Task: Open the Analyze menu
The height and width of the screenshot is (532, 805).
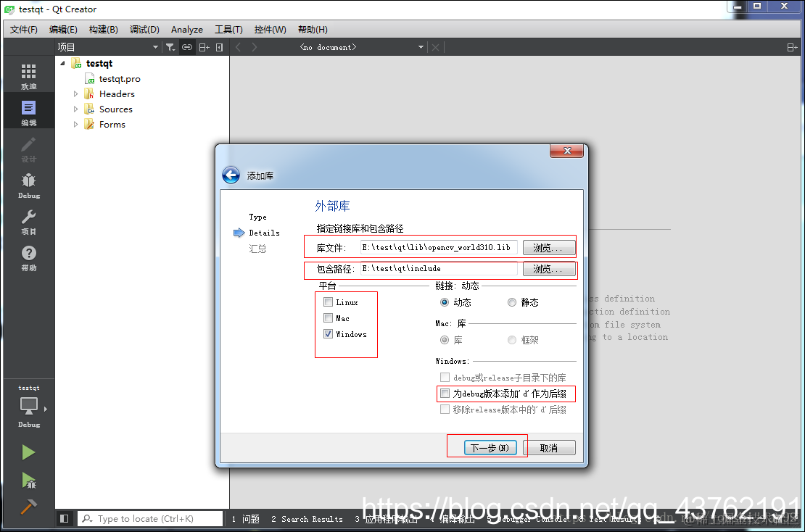Action: tap(187, 29)
